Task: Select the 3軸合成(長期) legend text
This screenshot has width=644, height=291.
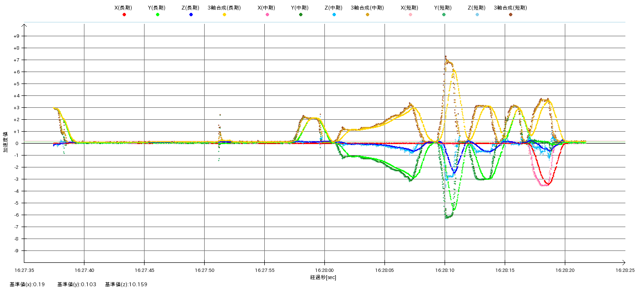Action: click(x=224, y=8)
